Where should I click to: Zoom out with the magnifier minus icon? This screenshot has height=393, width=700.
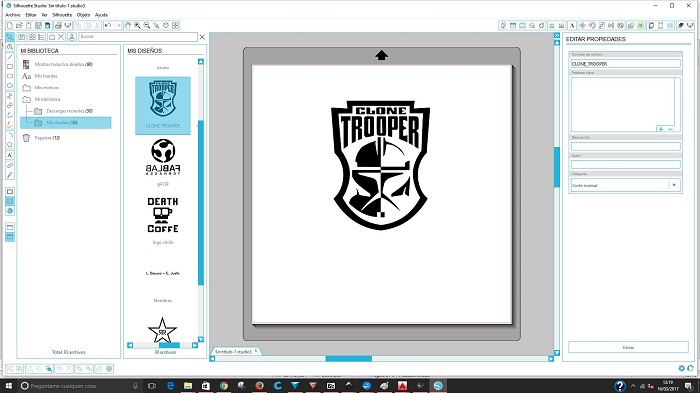[x=146, y=25]
